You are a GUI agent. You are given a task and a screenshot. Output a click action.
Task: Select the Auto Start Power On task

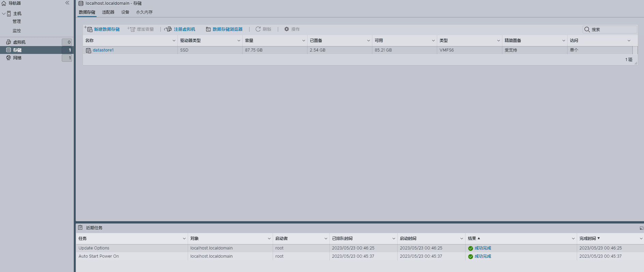pos(360,256)
